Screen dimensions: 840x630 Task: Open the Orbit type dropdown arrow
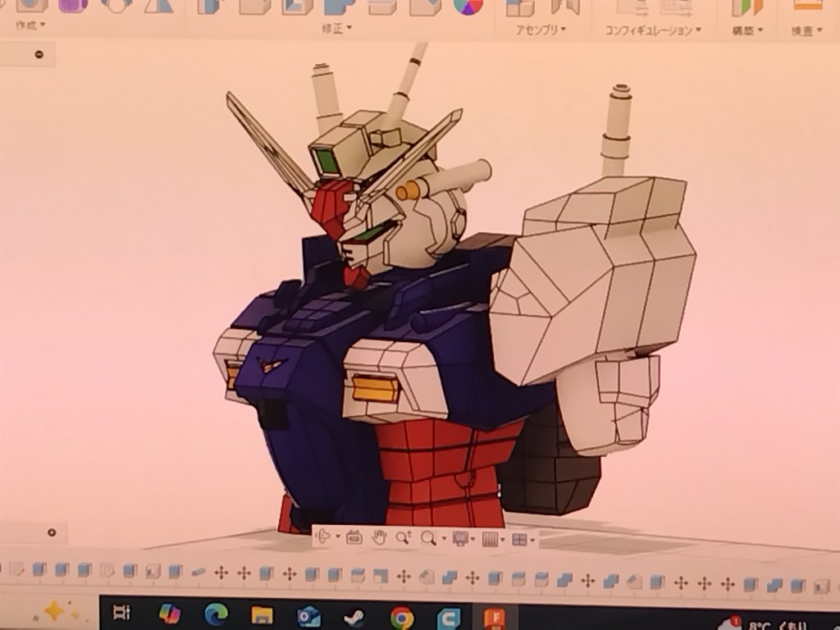pos(338,539)
